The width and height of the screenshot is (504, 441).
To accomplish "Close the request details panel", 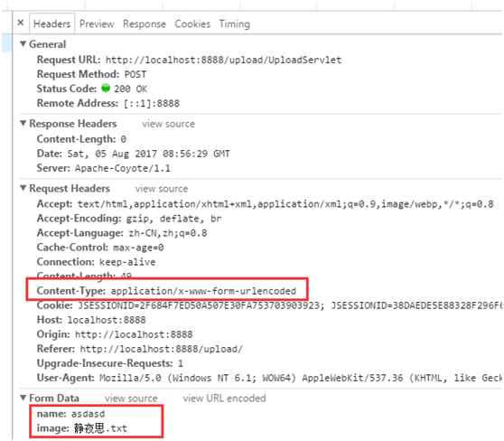I will coord(21,23).
